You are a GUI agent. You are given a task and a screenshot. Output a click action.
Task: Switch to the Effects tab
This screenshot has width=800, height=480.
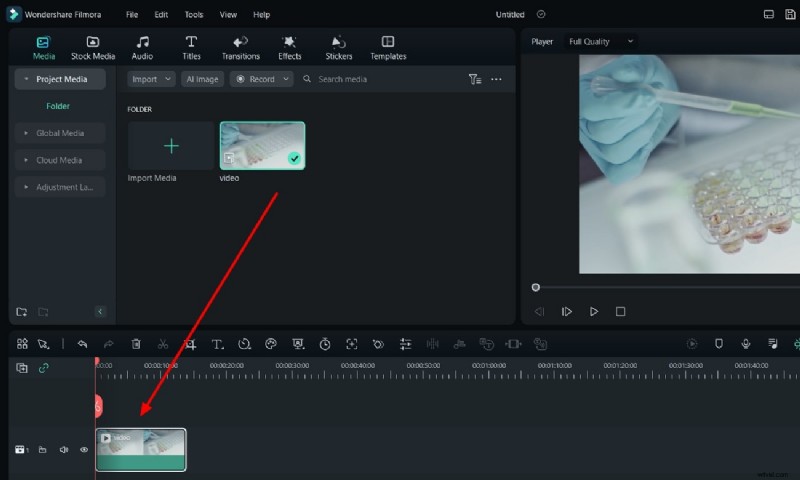pos(289,48)
